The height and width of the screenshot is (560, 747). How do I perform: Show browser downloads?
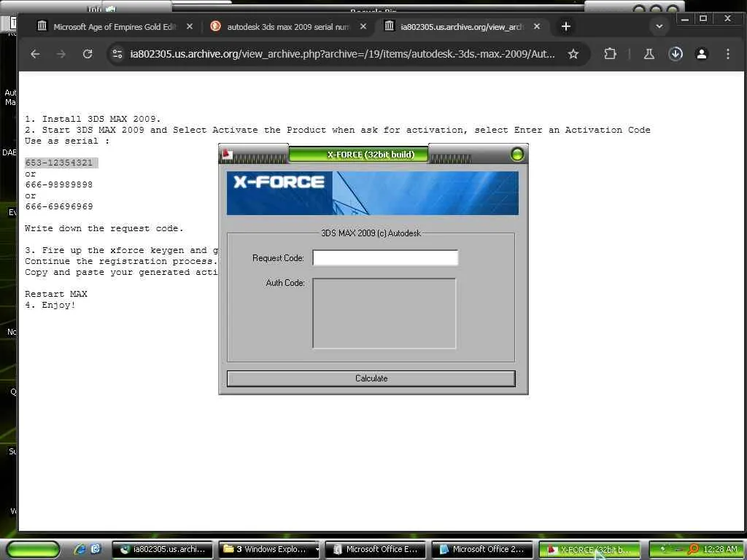pos(676,54)
